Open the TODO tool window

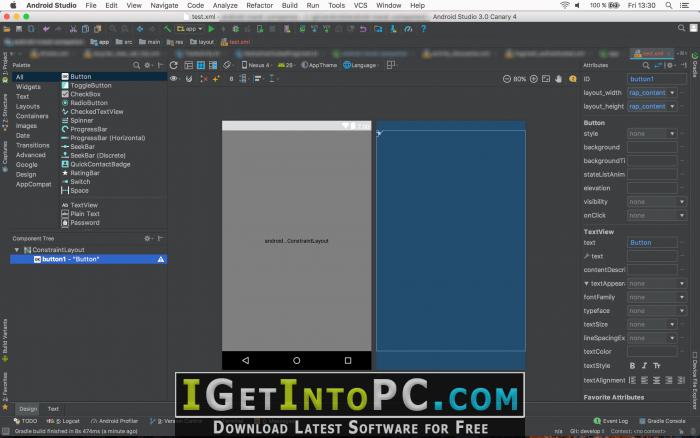25,421
